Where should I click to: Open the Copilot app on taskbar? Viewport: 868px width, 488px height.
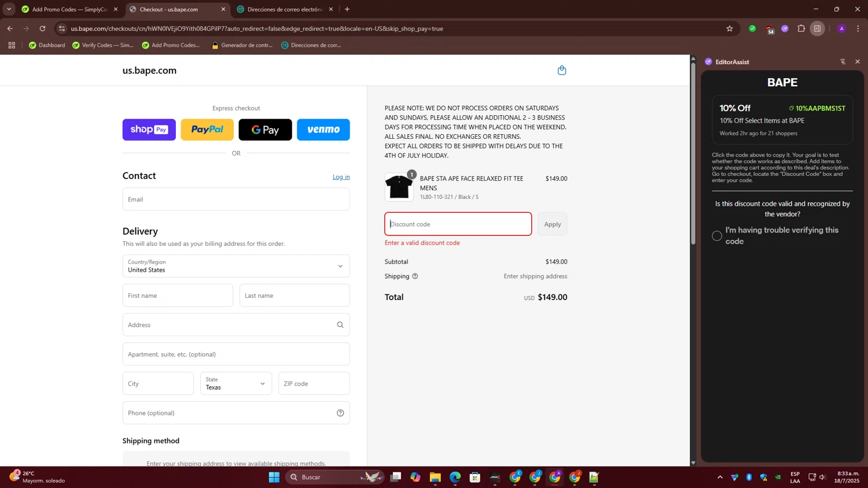pyautogui.click(x=415, y=477)
